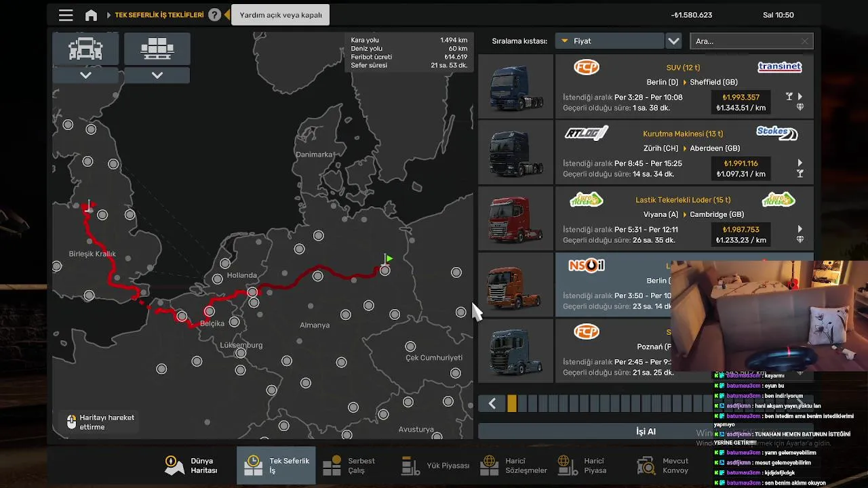
Task: Select the orange truck thumbnail of the NSOil job
Action: click(x=515, y=285)
